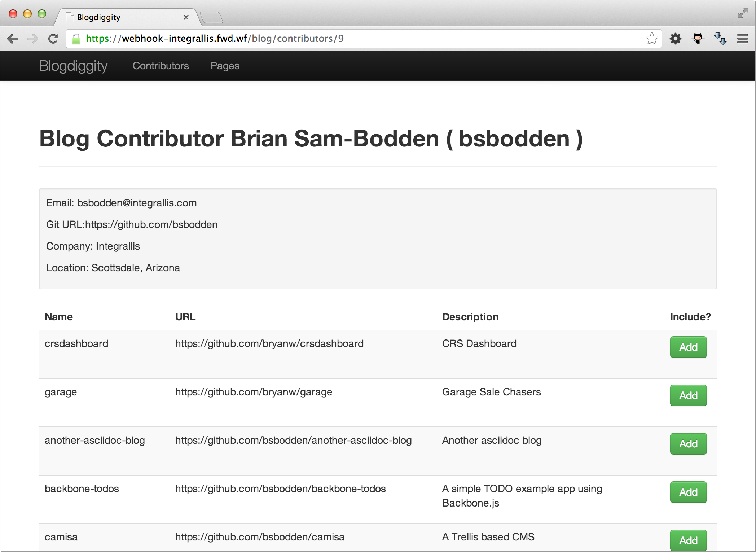The height and width of the screenshot is (552, 756).
Task: Open a new browser tab
Action: [x=211, y=17]
